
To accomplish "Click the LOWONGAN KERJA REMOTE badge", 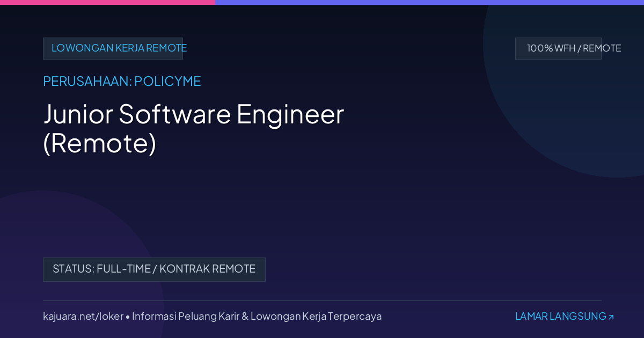I will [x=113, y=48].
